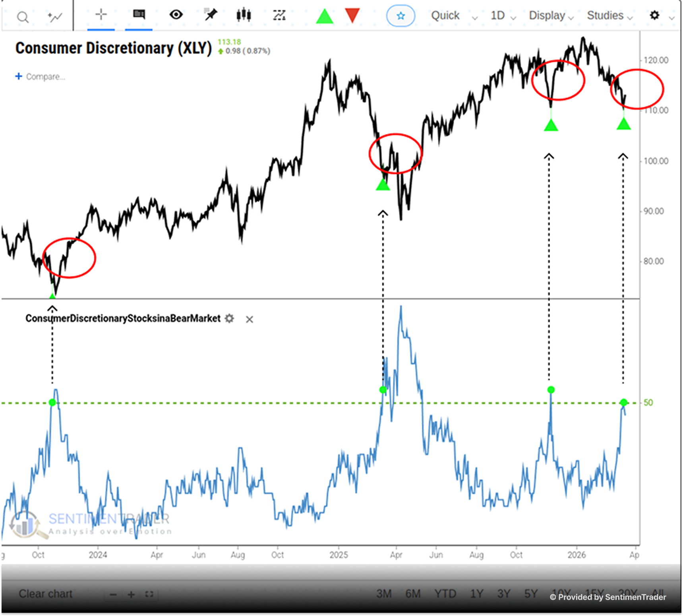Select the pin annotation tool
The height and width of the screenshot is (616, 683).
click(x=211, y=15)
